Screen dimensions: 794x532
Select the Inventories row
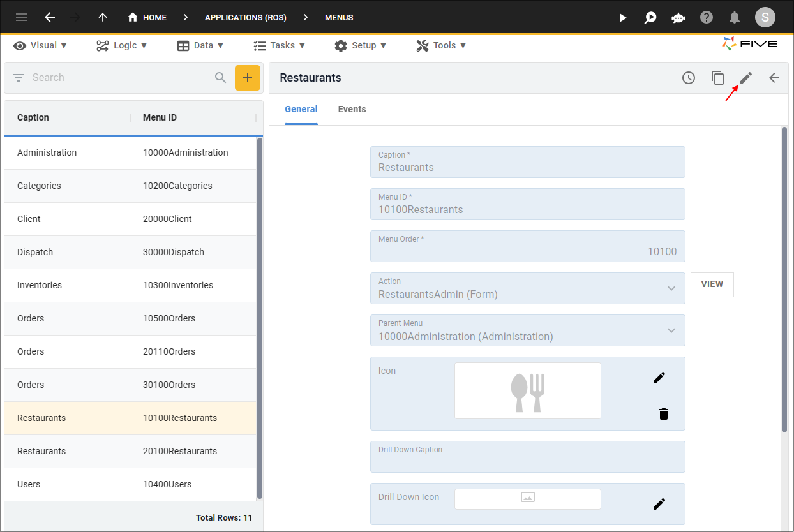130,285
